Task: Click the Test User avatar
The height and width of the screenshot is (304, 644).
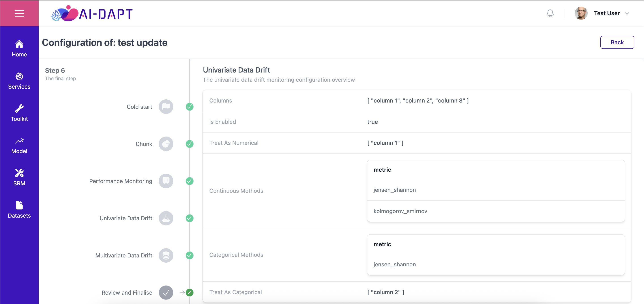Action: 581,13
